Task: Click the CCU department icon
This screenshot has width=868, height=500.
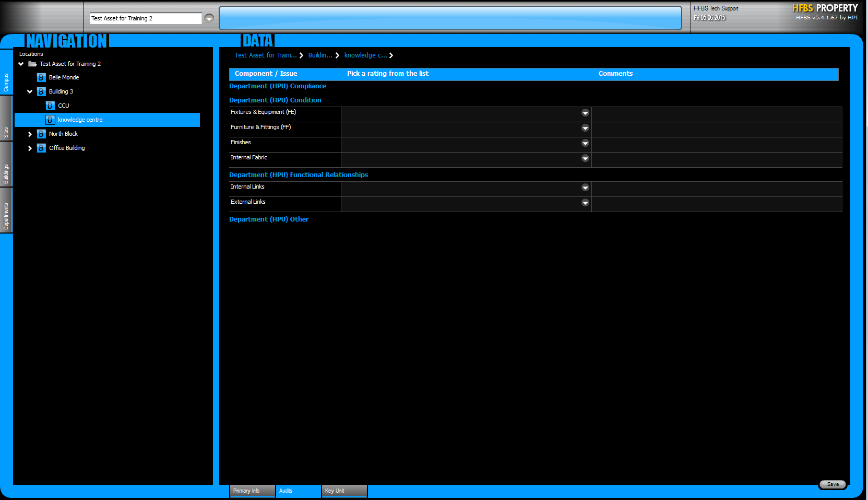Action: click(x=50, y=106)
